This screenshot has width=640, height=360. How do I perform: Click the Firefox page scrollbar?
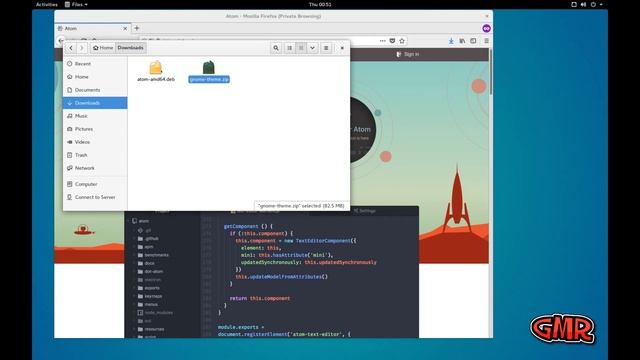point(491,72)
